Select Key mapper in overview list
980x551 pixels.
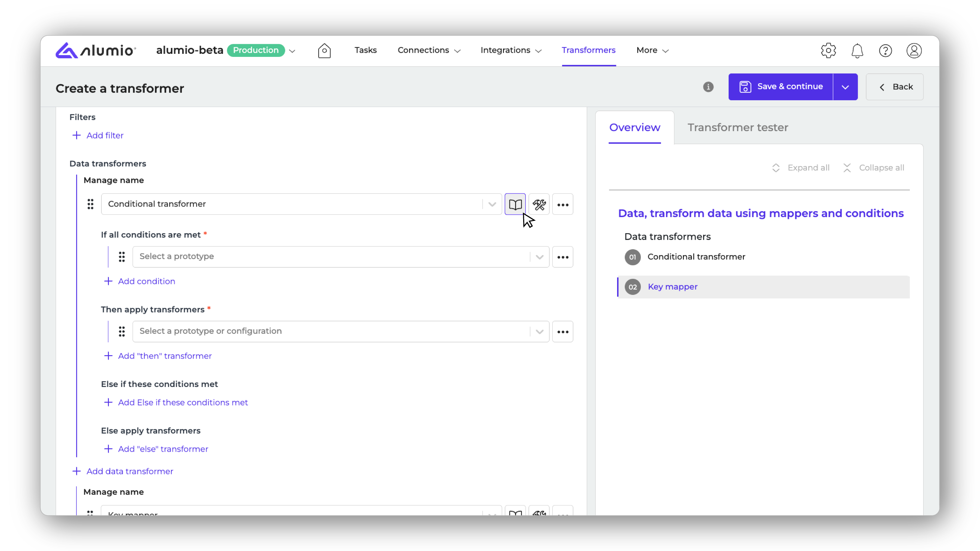tap(672, 287)
